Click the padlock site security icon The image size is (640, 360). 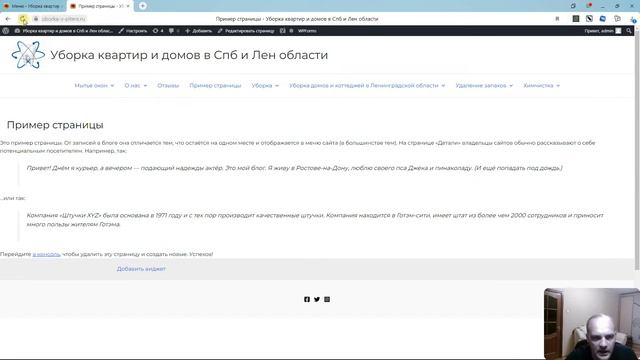[x=36, y=19]
